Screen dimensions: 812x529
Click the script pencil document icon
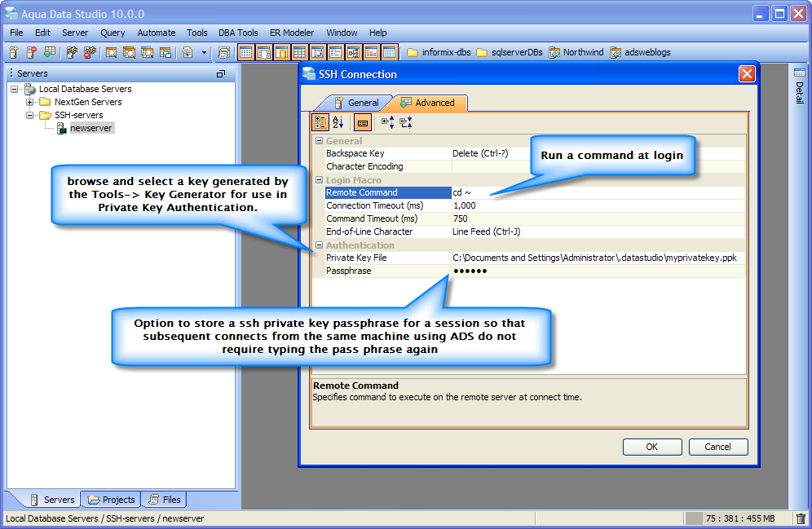188,52
